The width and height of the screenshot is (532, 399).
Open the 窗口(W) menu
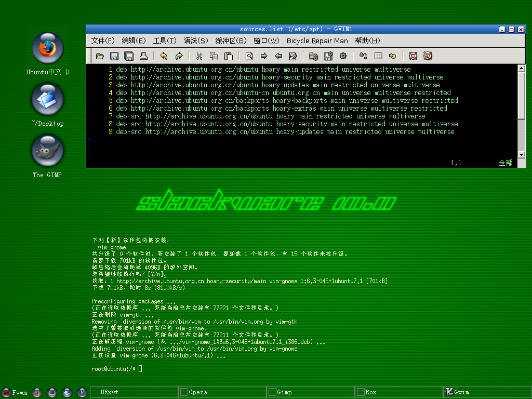pyautogui.click(x=267, y=41)
